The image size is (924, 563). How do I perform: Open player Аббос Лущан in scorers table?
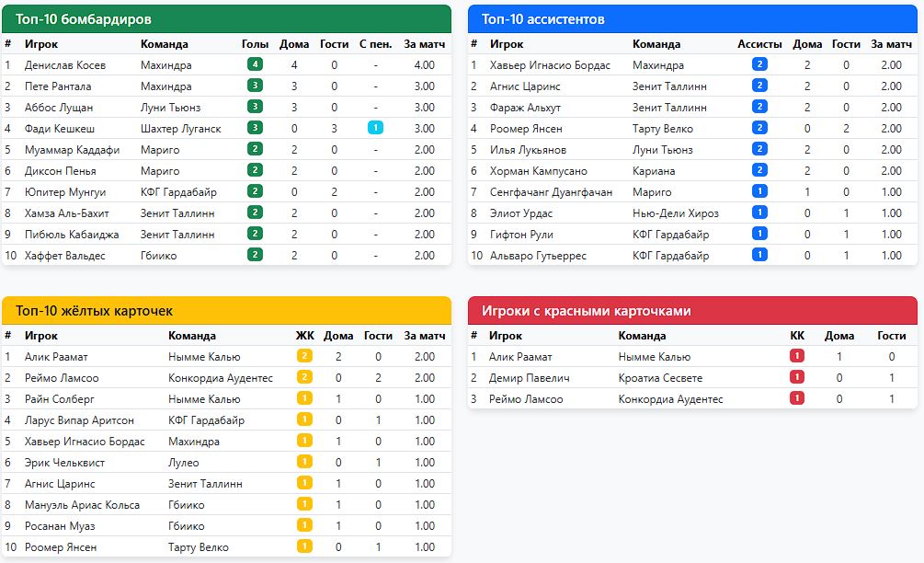click(59, 108)
